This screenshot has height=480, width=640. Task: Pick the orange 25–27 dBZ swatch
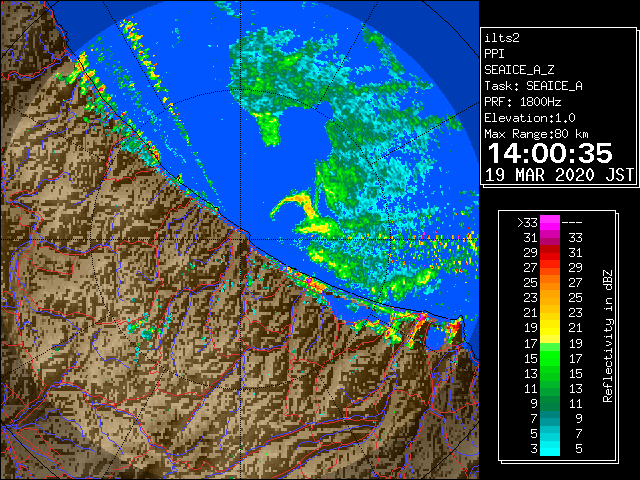pyautogui.click(x=550, y=282)
